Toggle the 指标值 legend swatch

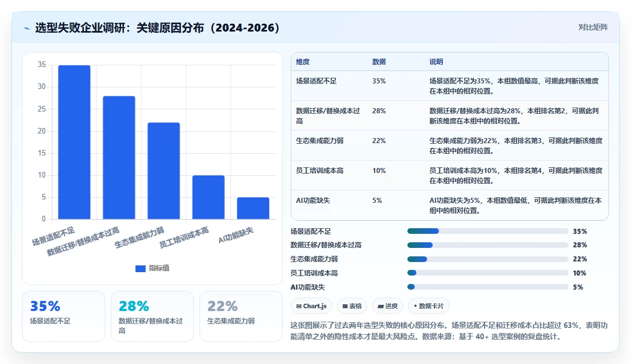click(x=140, y=269)
